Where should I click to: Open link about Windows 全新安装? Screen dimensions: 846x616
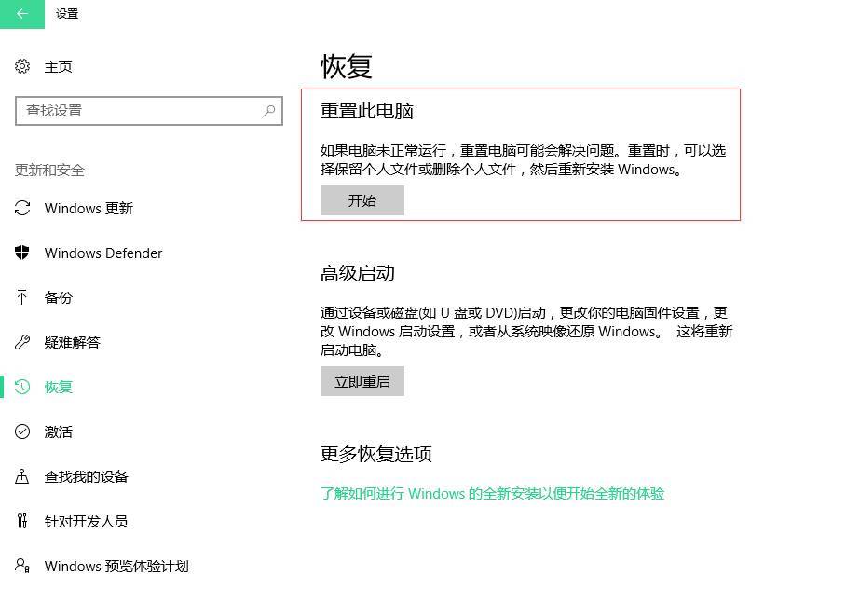[492, 493]
